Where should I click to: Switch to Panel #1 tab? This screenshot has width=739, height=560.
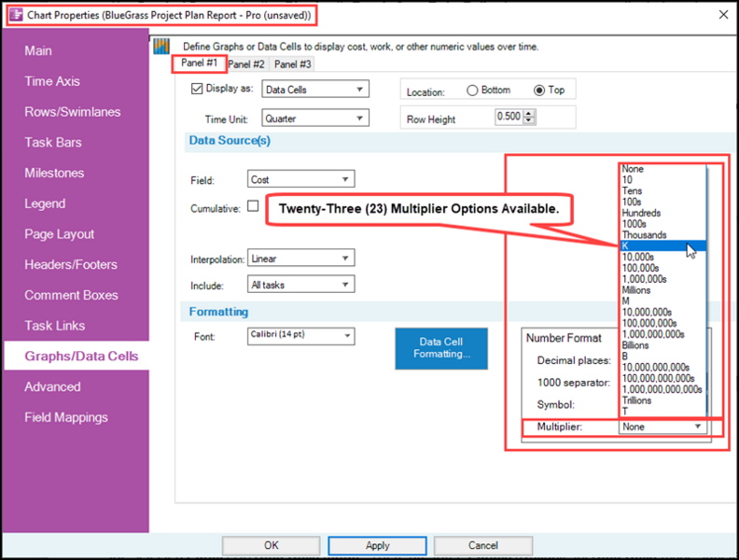pyautogui.click(x=200, y=63)
